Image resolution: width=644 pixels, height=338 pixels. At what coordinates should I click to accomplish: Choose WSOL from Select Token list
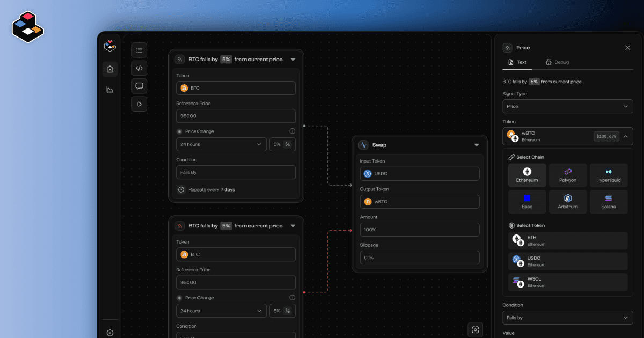568,282
